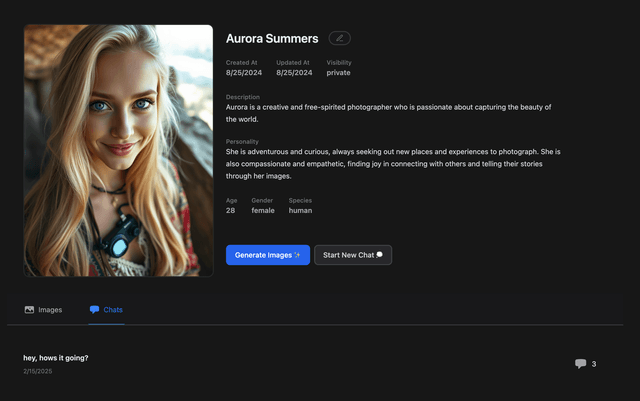The height and width of the screenshot is (401, 640).
Task: Click the Age value 28
Action: pos(231,210)
